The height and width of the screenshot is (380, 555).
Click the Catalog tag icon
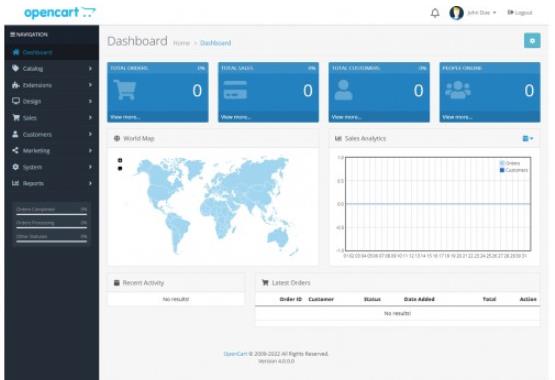pos(15,68)
